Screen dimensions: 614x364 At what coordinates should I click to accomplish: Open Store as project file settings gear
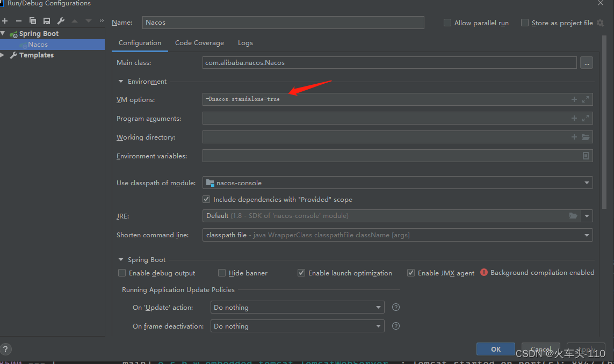[x=600, y=23]
